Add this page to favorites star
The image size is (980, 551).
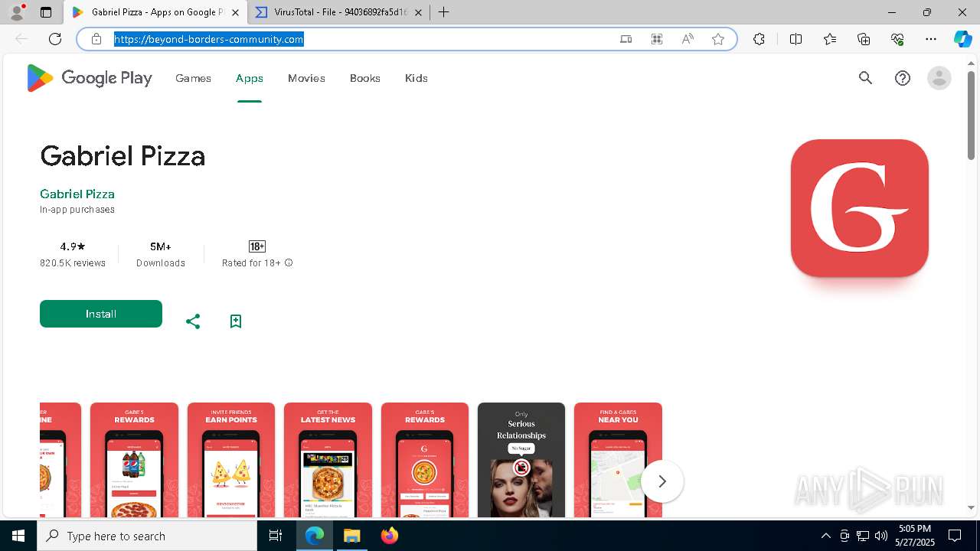coord(718,39)
